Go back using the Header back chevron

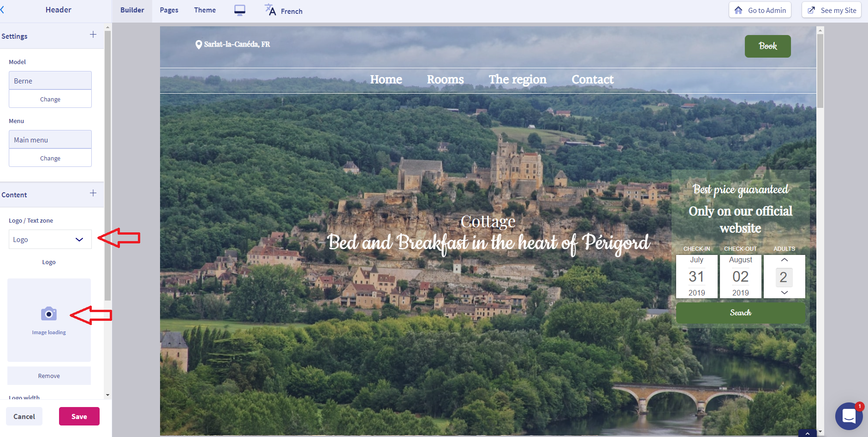pyautogui.click(x=2, y=10)
